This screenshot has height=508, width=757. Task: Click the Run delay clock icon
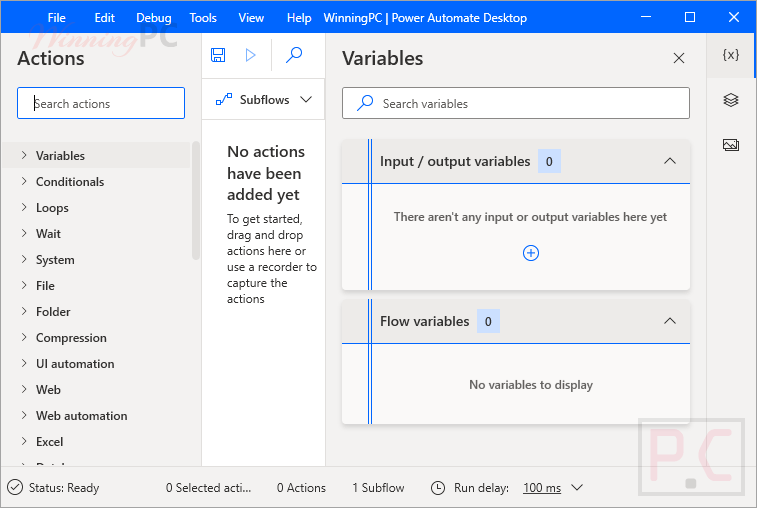(x=437, y=488)
